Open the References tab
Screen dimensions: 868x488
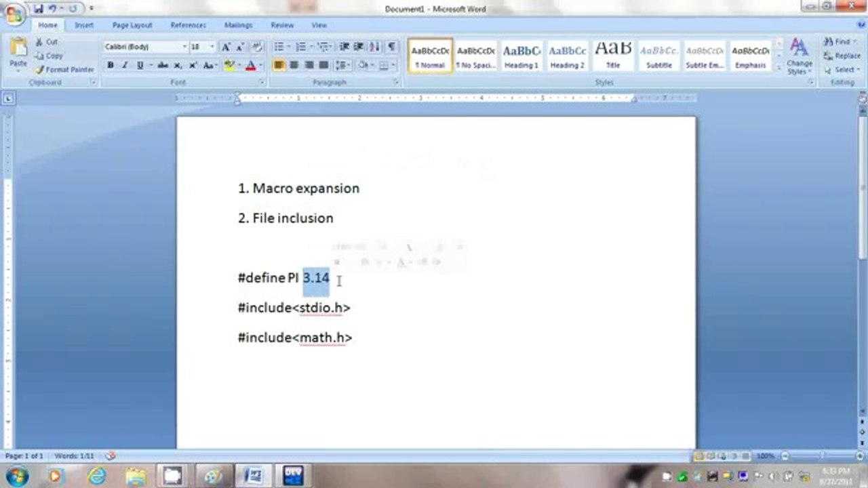(188, 25)
